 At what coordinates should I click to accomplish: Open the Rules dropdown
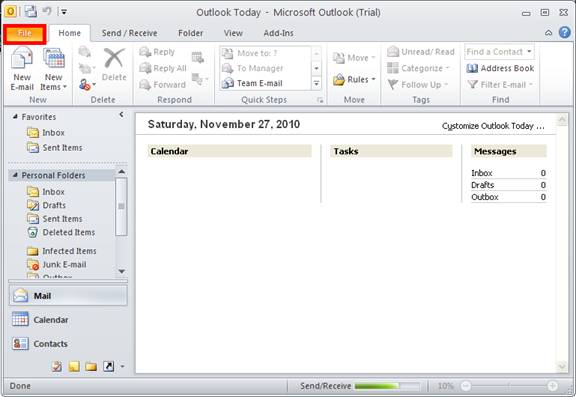354,79
